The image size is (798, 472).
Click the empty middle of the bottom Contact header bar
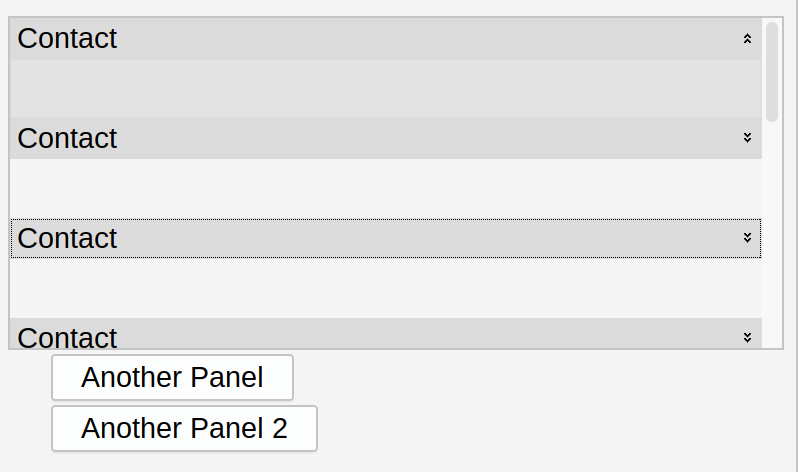click(x=400, y=336)
